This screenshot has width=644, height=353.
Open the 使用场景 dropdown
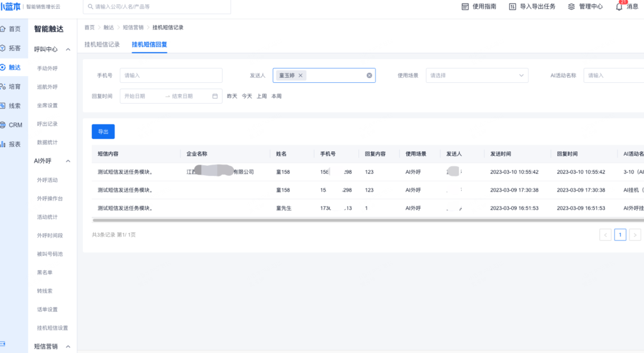[477, 75]
